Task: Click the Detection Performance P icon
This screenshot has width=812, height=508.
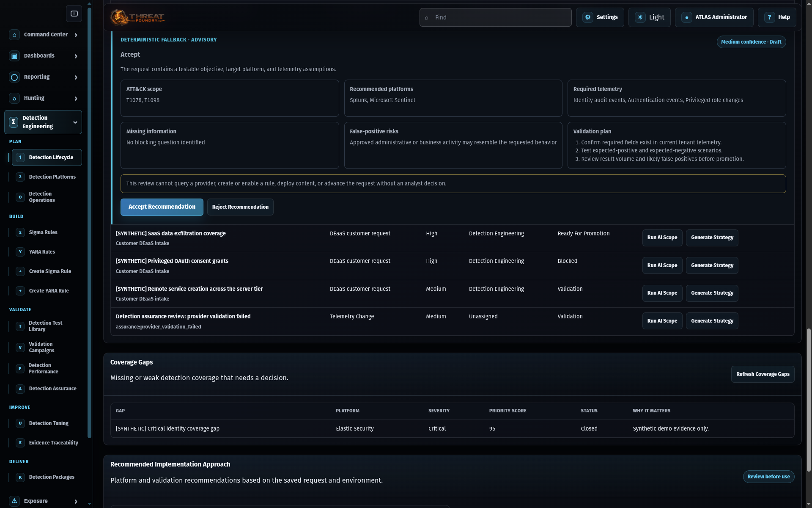Action: pyautogui.click(x=20, y=369)
